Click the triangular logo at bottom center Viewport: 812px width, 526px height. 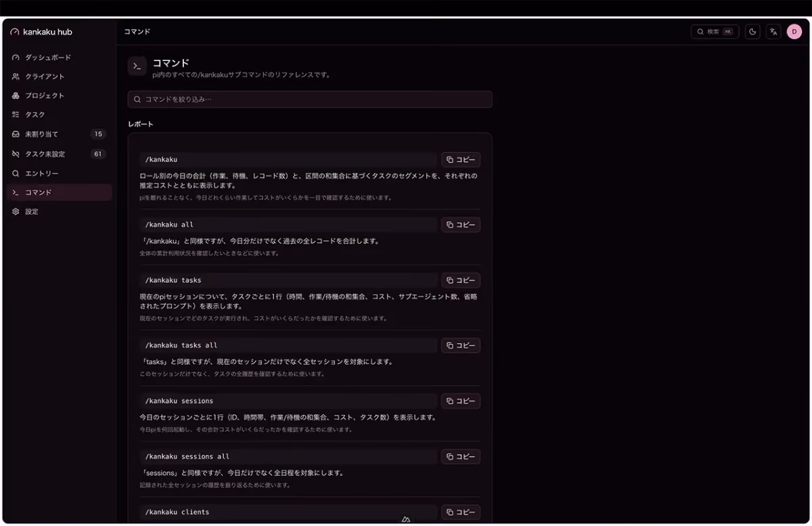(406, 519)
